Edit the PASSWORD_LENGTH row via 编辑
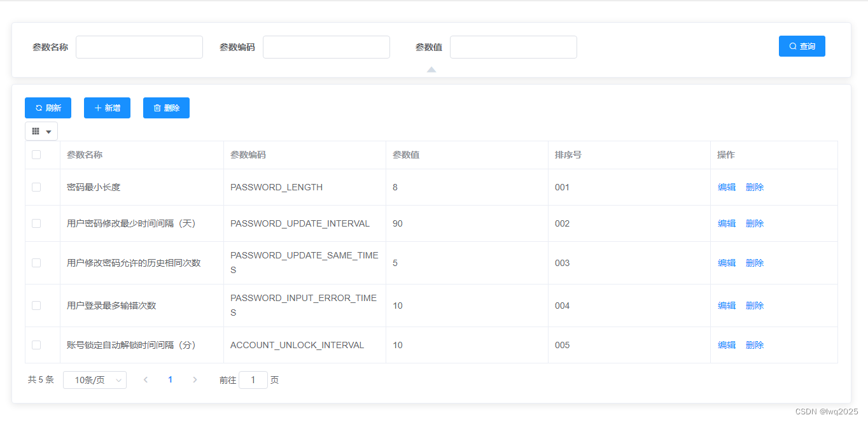The width and height of the screenshot is (868, 422). coord(727,187)
